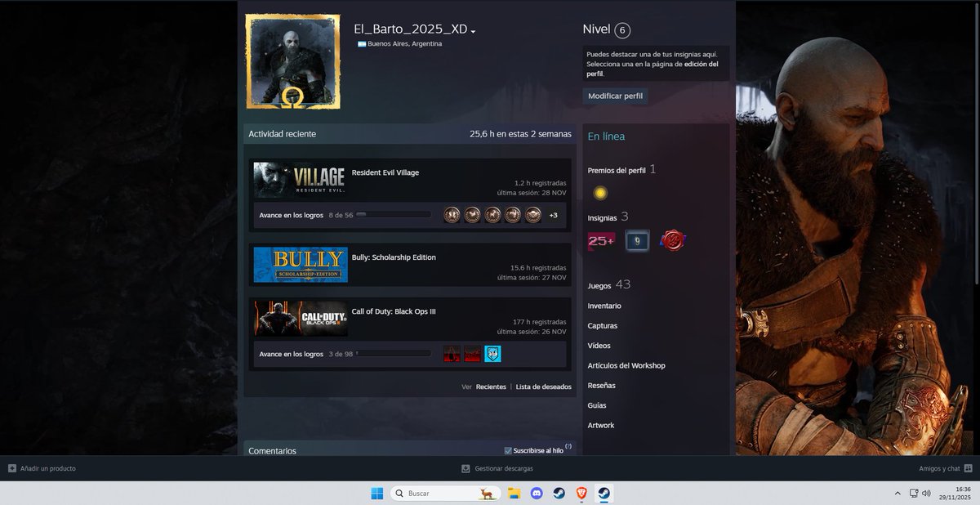Open the red wax seal badge
This screenshot has width=980, height=505.
672,240
